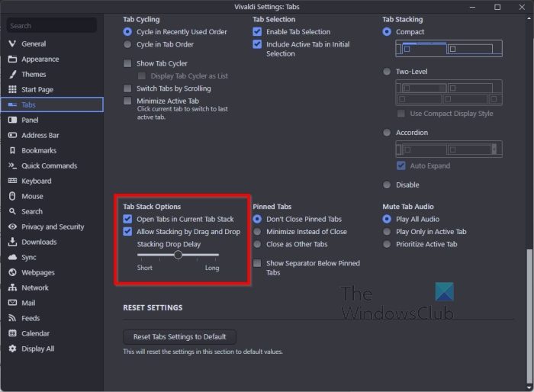Click the Mouse icon in sidebar
534x392 pixels.
12,196
